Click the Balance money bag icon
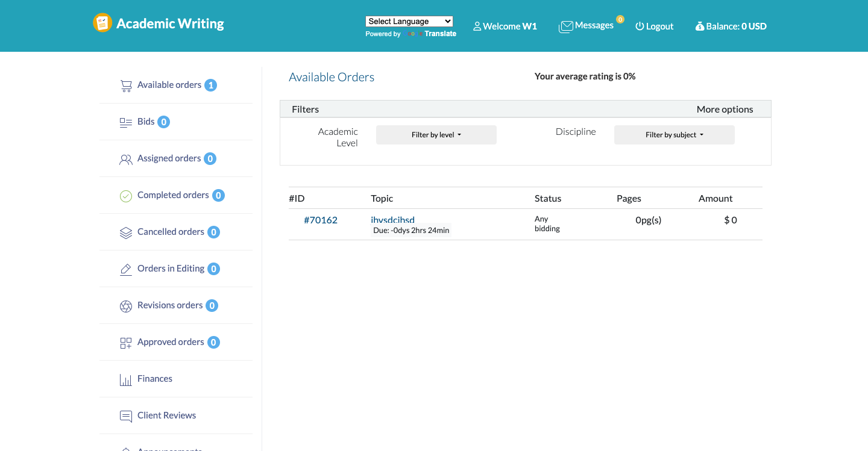 point(700,26)
